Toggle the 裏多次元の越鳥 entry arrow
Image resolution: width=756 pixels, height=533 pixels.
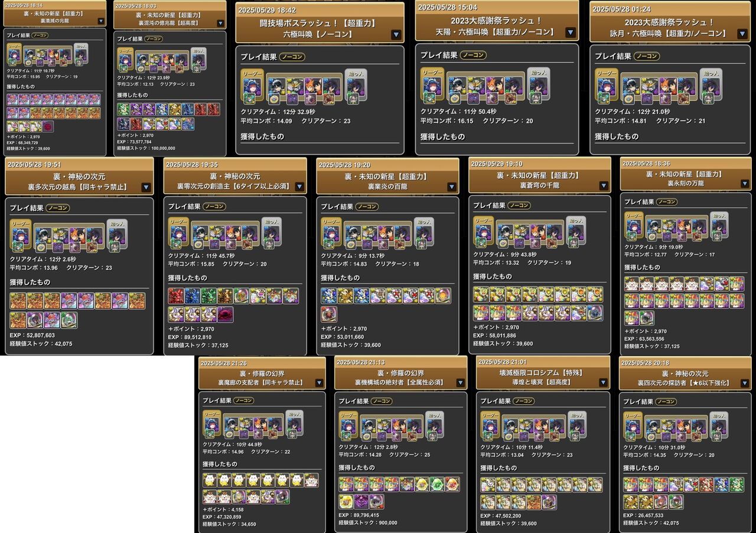[146, 187]
